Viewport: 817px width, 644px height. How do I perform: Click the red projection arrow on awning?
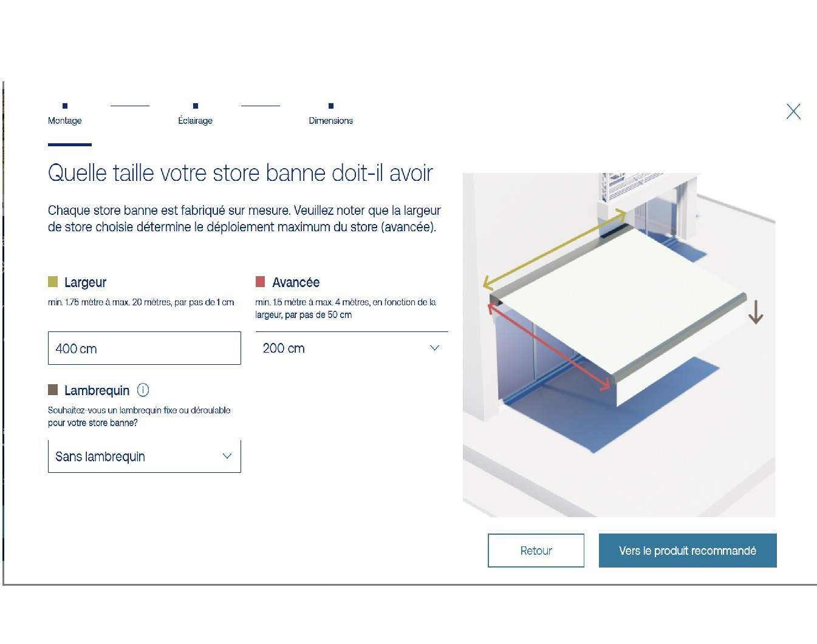pos(548,347)
